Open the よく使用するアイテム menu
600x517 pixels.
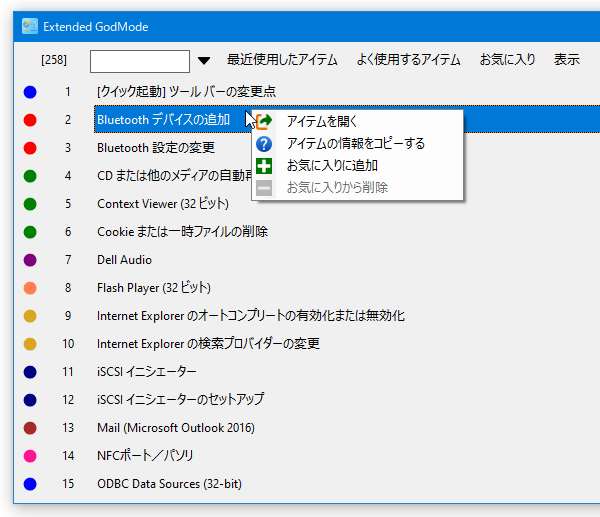pos(408,60)
